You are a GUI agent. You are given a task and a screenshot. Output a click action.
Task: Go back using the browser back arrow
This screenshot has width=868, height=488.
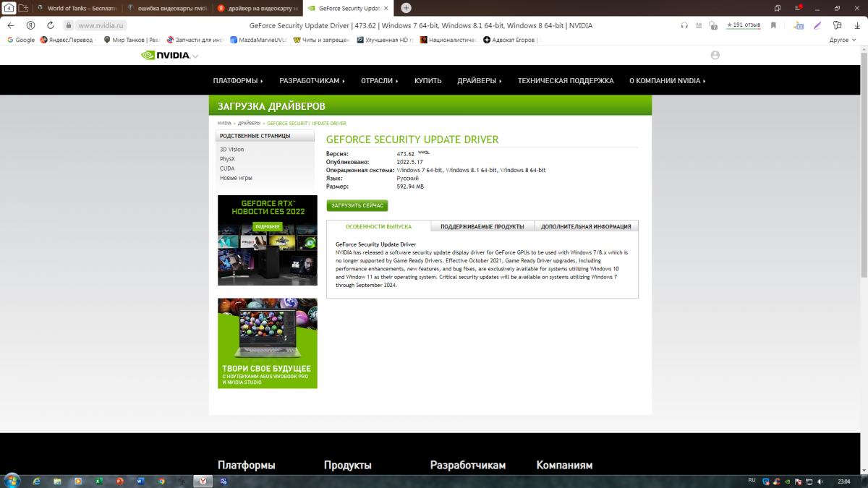coord(11,25)
